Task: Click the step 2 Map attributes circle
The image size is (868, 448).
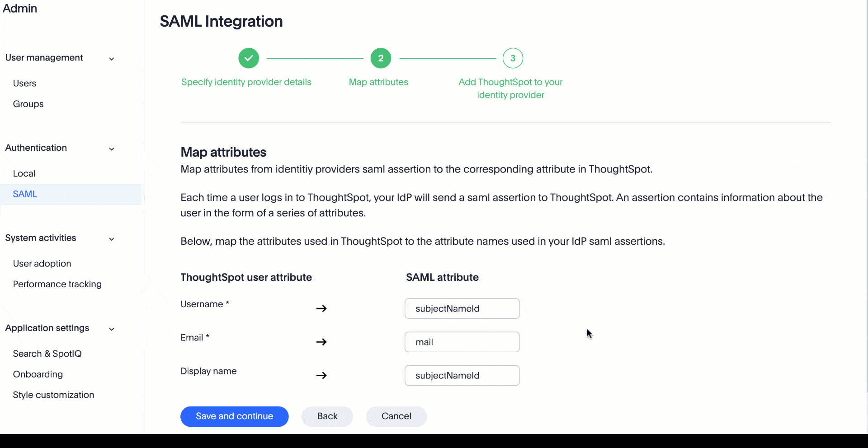Action: [x=381, y=58]
